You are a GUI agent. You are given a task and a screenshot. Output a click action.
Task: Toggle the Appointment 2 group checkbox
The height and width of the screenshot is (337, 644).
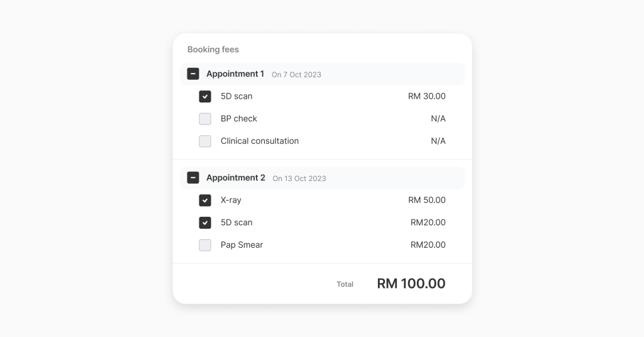193,178
